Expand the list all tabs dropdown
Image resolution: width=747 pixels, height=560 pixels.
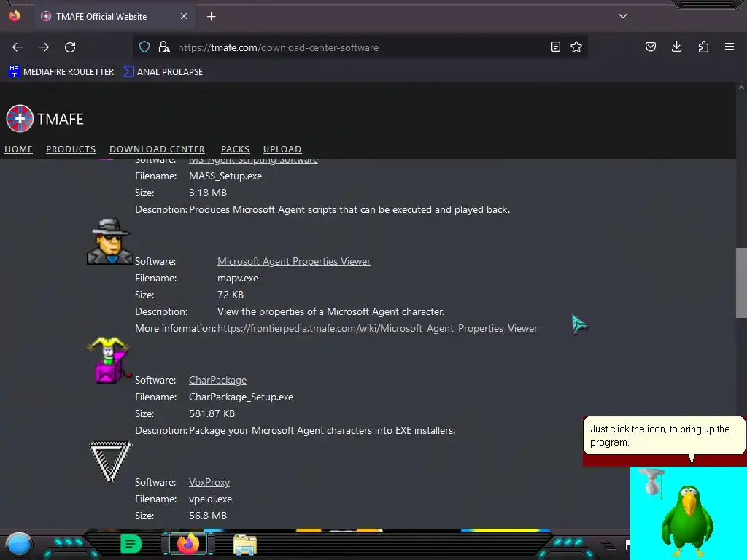point(623,16)
